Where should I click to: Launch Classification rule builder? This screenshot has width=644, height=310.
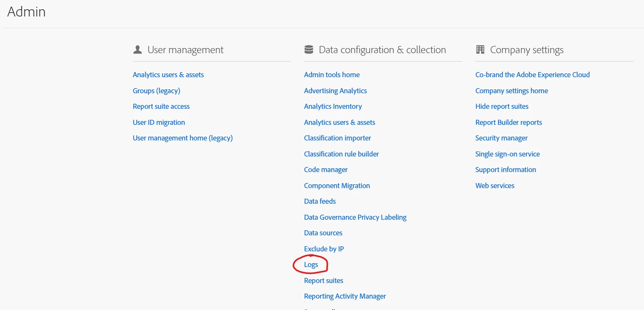tap(341, 154)
